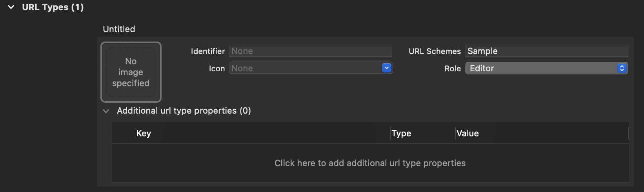Collapse the URL Types section chevron

[11, 7]
